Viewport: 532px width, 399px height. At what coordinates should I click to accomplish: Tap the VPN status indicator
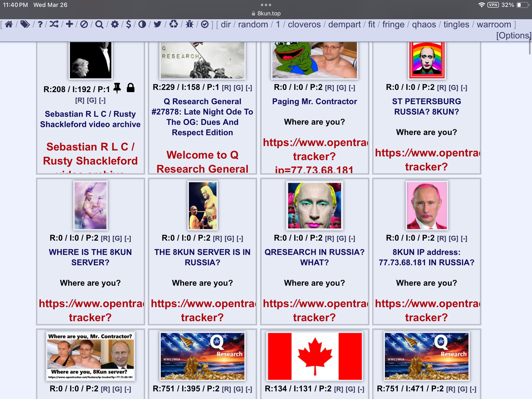(x=493, y=5)
